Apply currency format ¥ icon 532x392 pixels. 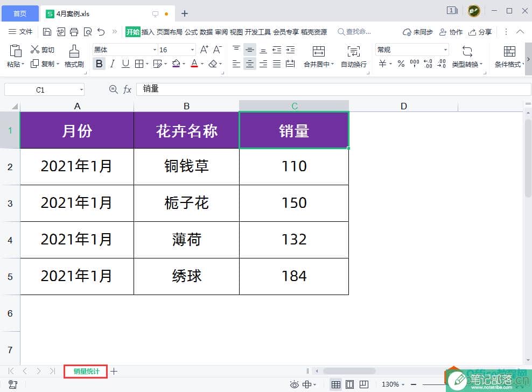pos(382,64)
